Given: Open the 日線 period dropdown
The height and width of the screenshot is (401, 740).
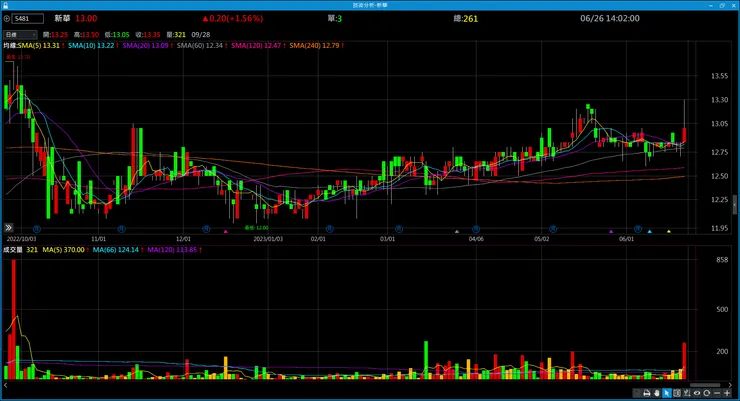Looking at the screenshot, I should [x=20, y=34].
